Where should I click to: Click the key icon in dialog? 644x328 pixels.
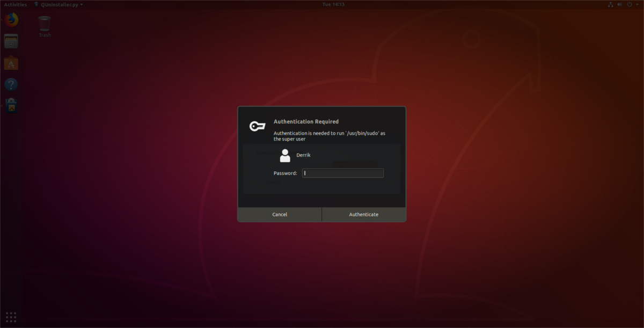(257, 126)
